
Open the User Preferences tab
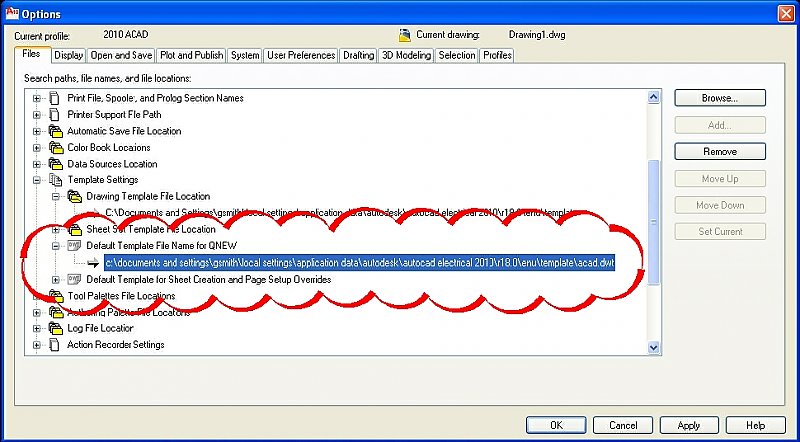click(x=301, y=55)
